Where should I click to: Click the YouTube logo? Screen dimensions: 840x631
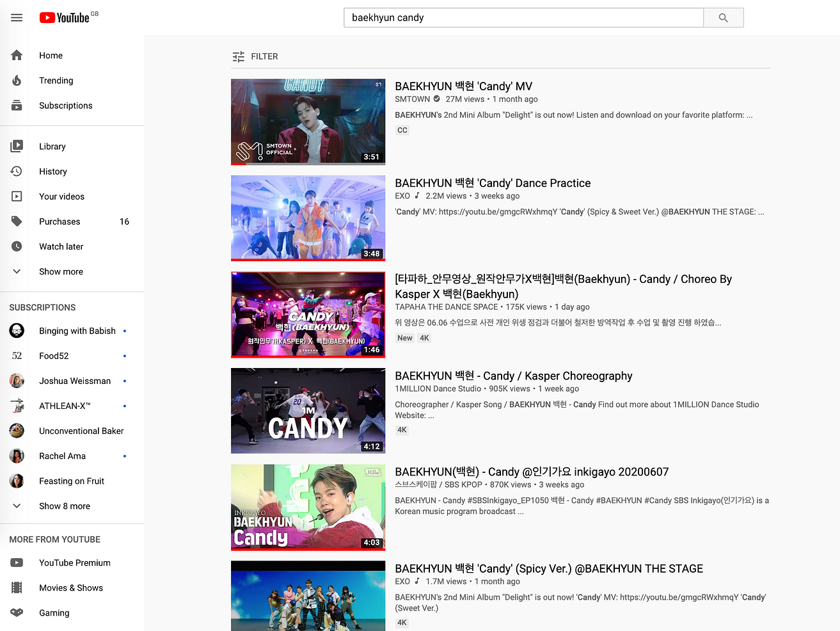pyautogui.click(x=64, y=17)
